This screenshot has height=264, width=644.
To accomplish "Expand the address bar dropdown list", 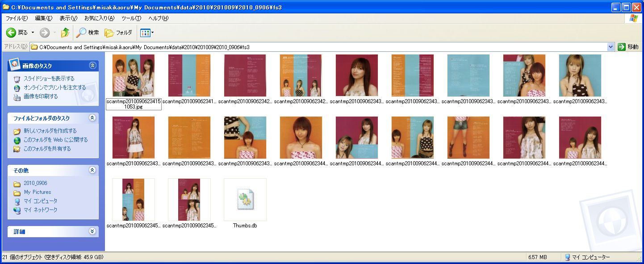I will coord(611,47).
